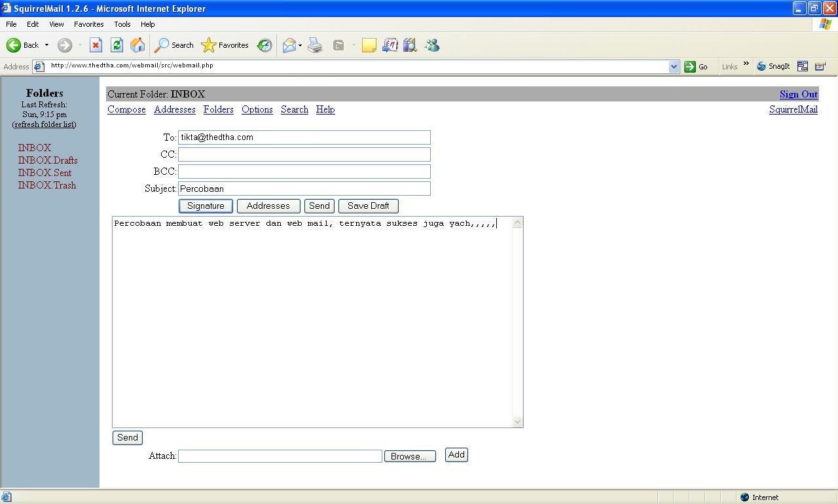Open the Home page icon

tap(137, 45)
